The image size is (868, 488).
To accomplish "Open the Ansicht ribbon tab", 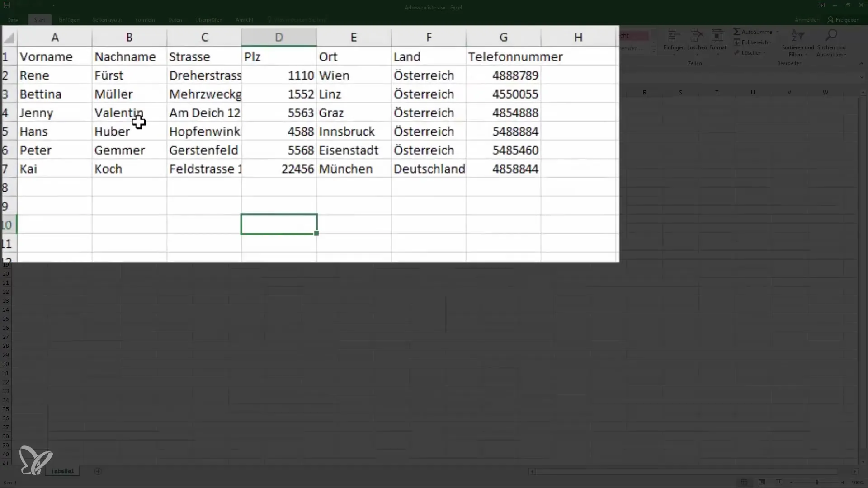I will [244, 20].
